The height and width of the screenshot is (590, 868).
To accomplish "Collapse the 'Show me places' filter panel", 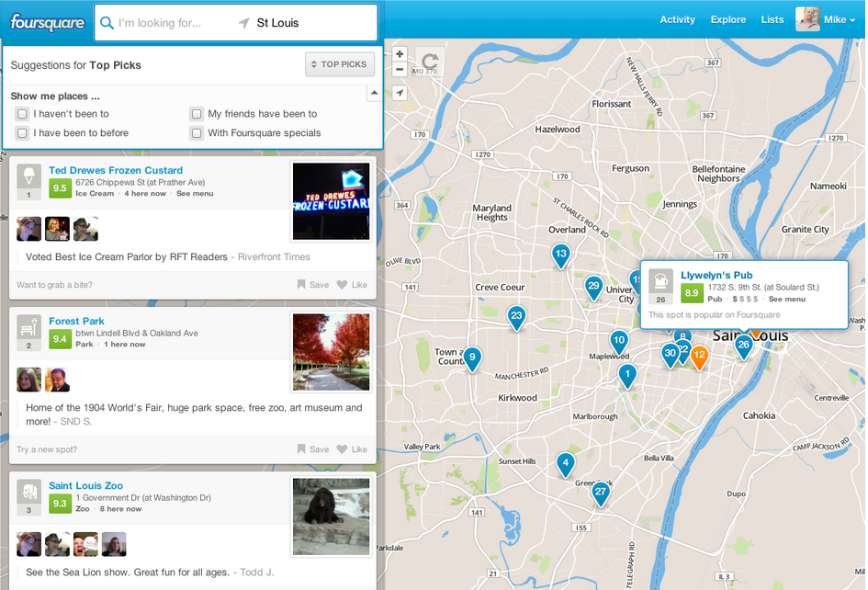I will [374, 93].
